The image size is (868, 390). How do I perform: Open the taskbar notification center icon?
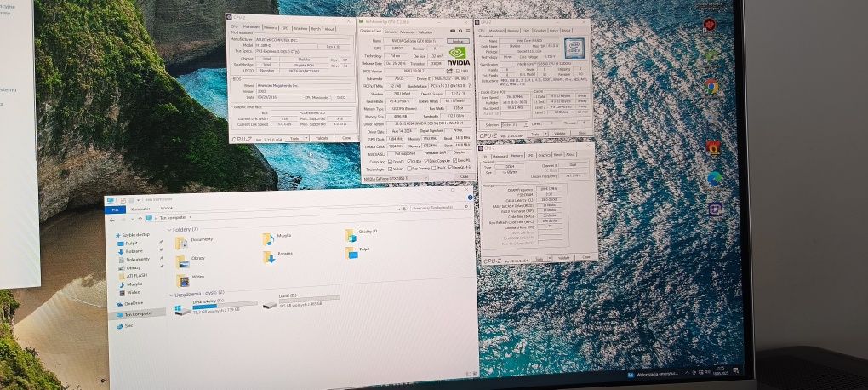pos(736,370)
